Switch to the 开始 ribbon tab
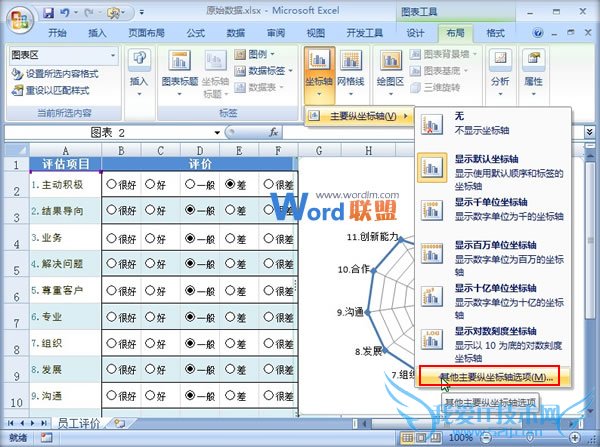Screen dimensions: 600x447 pos(57,33)
